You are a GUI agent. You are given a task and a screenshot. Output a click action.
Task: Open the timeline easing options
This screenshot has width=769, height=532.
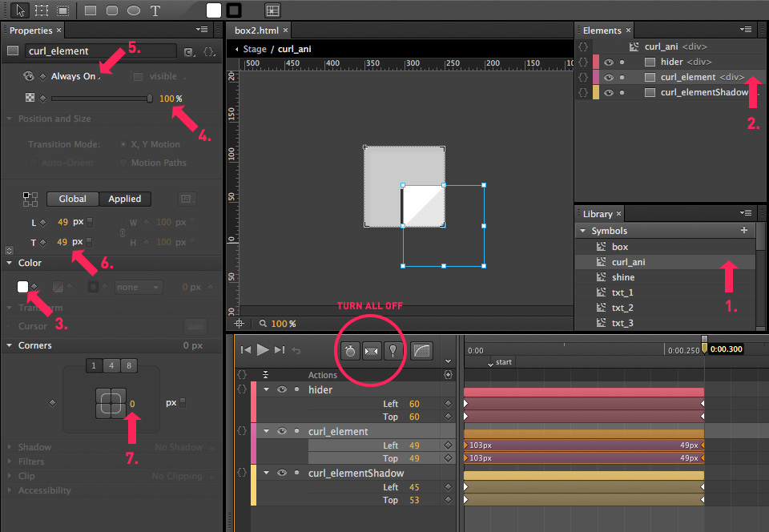[422, 351]
